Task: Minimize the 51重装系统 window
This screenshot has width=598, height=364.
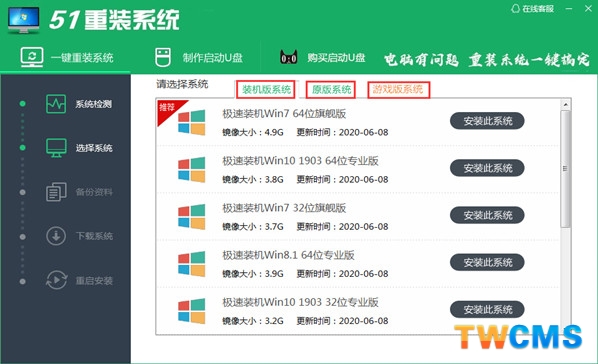Action: point(569,8)
